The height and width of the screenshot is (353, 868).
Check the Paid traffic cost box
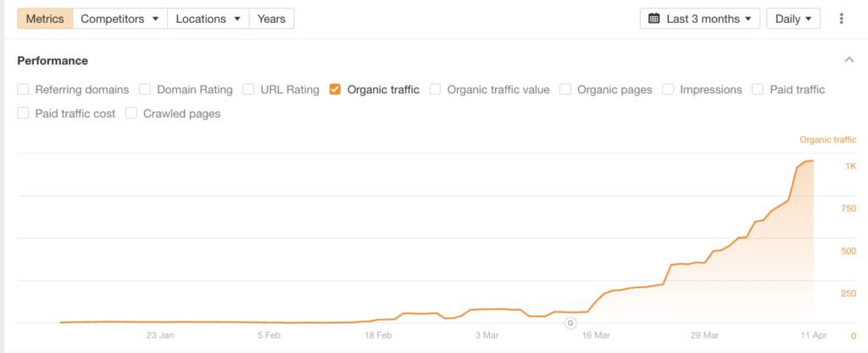coord(23,113)
